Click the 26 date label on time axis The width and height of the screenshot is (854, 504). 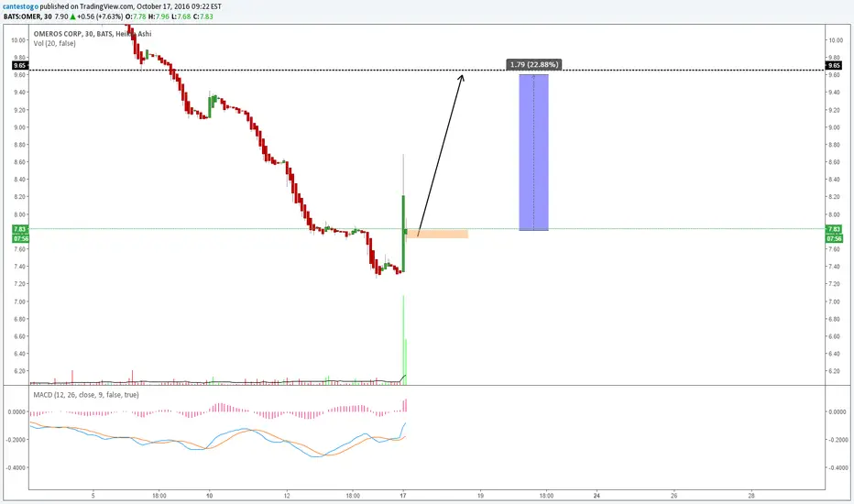[674, 495]
